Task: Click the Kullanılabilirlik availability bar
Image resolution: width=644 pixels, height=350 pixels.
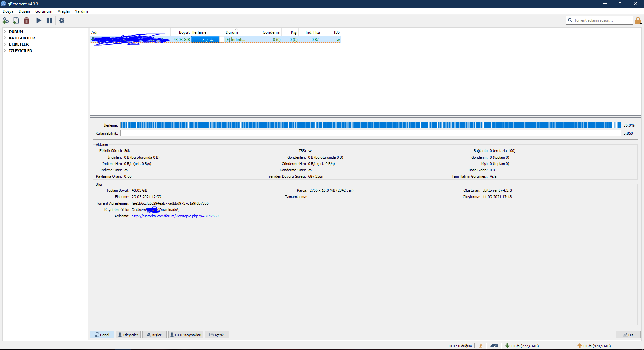Action: [x=371, y=133]
